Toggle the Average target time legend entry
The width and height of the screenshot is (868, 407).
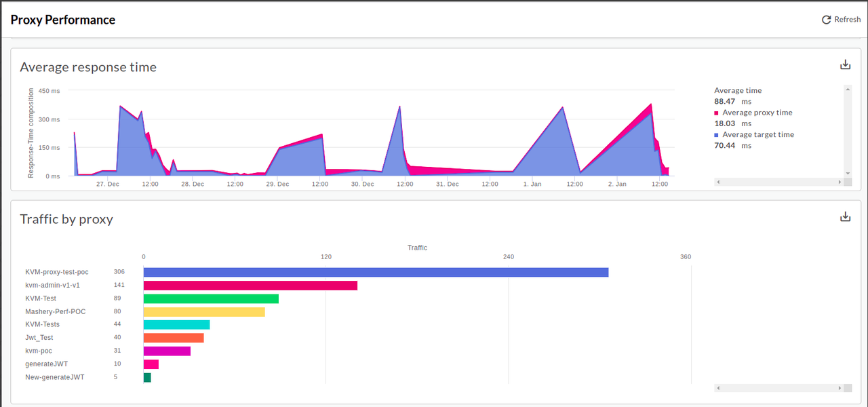pos(754,134)
